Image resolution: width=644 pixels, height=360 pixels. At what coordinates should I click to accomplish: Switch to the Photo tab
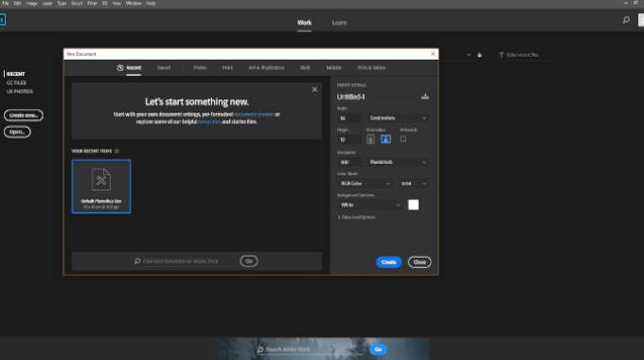pos(200,68)
